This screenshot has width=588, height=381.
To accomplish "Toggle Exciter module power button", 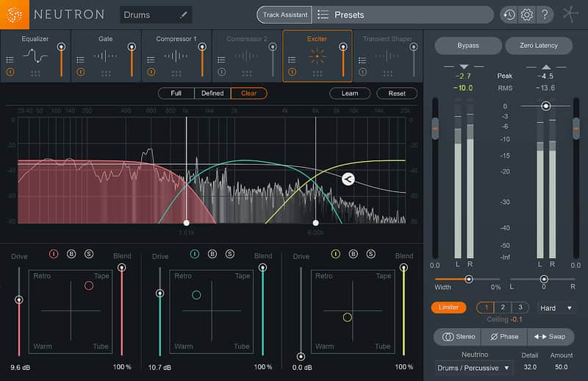I will [x=292, y=71].
